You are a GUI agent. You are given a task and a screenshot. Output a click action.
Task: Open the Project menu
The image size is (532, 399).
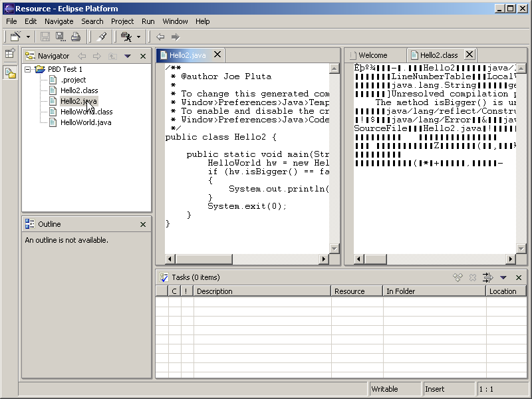coord(122,21)
